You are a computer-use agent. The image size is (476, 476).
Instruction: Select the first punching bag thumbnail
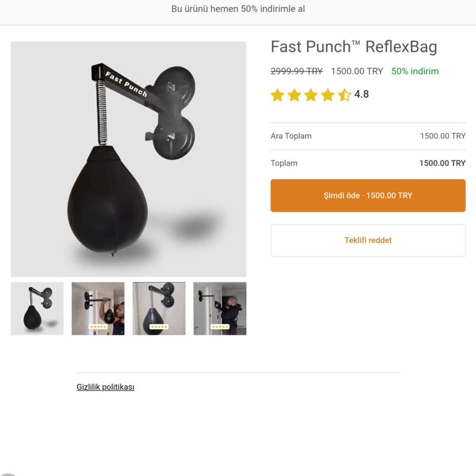(x=37, y=309)
